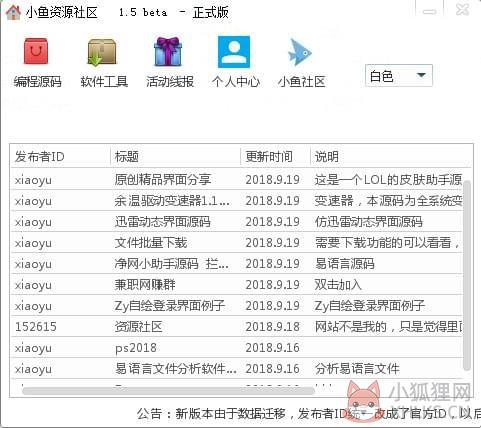Click publisher ID 152615
Screen dimensions: 481x428
tap(36, 327)
